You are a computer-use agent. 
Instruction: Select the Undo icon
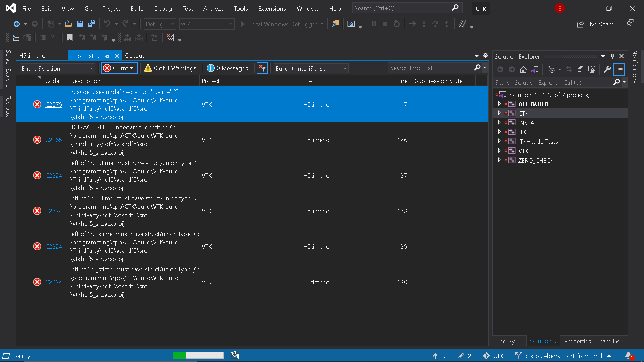click(x=107, y=24)
